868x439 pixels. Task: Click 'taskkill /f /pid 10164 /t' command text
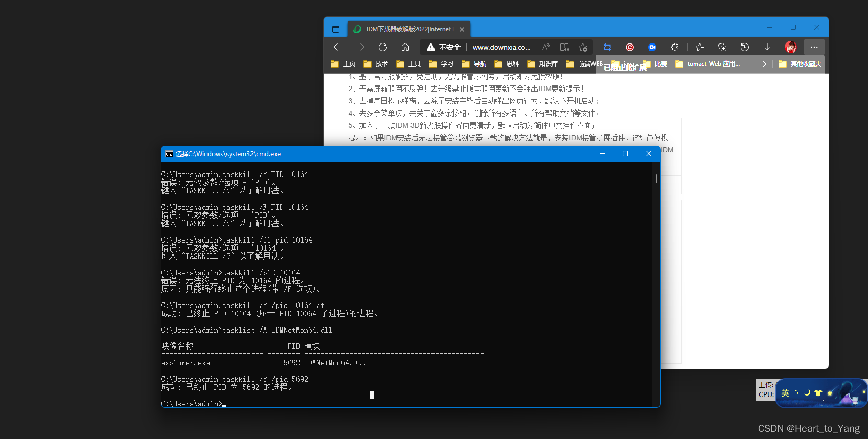pyautogui.click(x=273, y=305)
